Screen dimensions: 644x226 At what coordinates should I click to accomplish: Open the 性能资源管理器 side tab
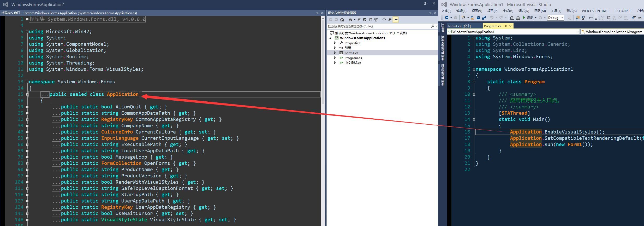(x=443, y=75)
